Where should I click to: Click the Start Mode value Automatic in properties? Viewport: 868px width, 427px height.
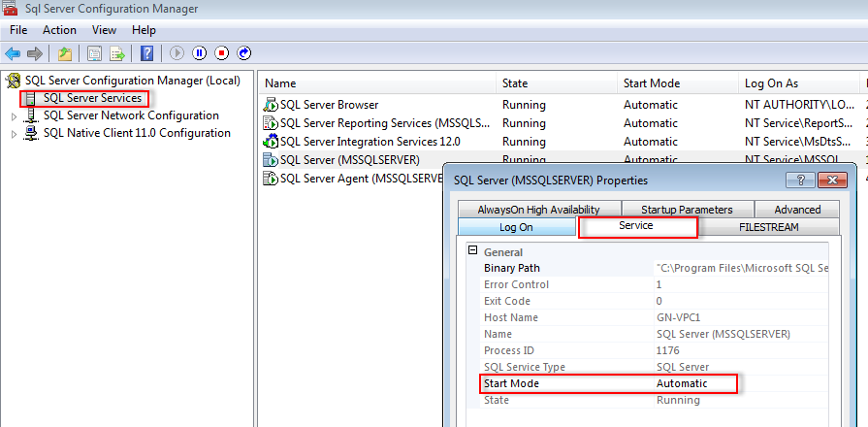pyautogui.click(x=682, y=383)
